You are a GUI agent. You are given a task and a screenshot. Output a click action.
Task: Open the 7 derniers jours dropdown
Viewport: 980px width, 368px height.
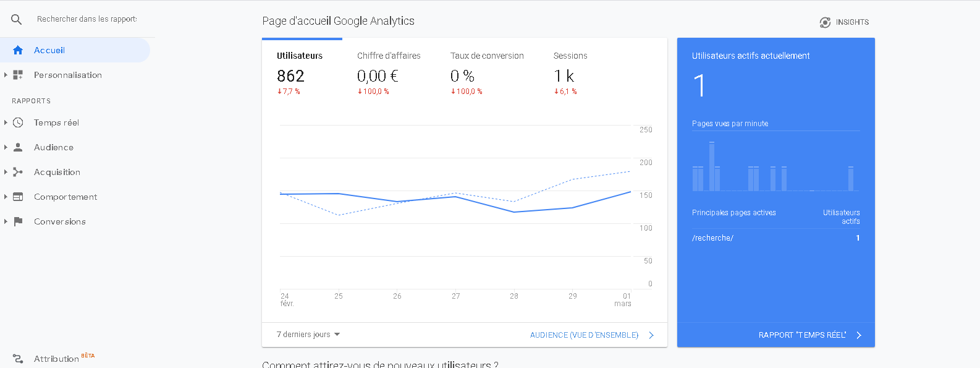(x=308, y=335)
